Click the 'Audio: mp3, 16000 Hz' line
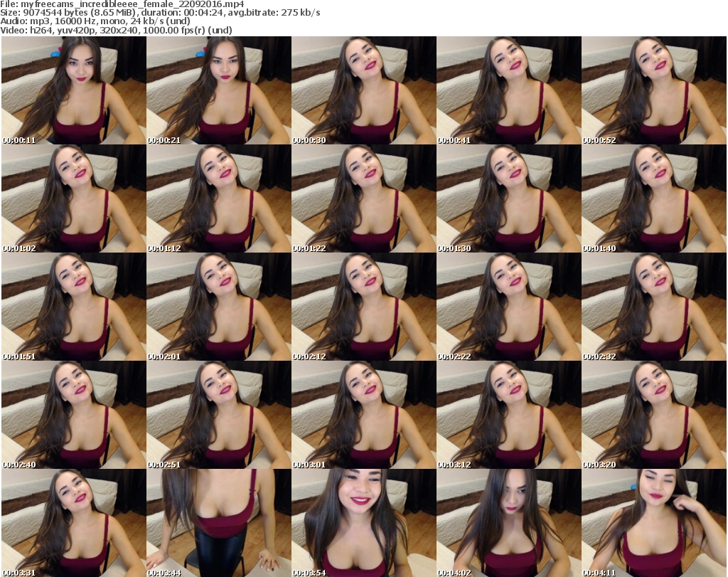Image resolution: width=728 pixels, height=577 pixels. coord(95,21)
